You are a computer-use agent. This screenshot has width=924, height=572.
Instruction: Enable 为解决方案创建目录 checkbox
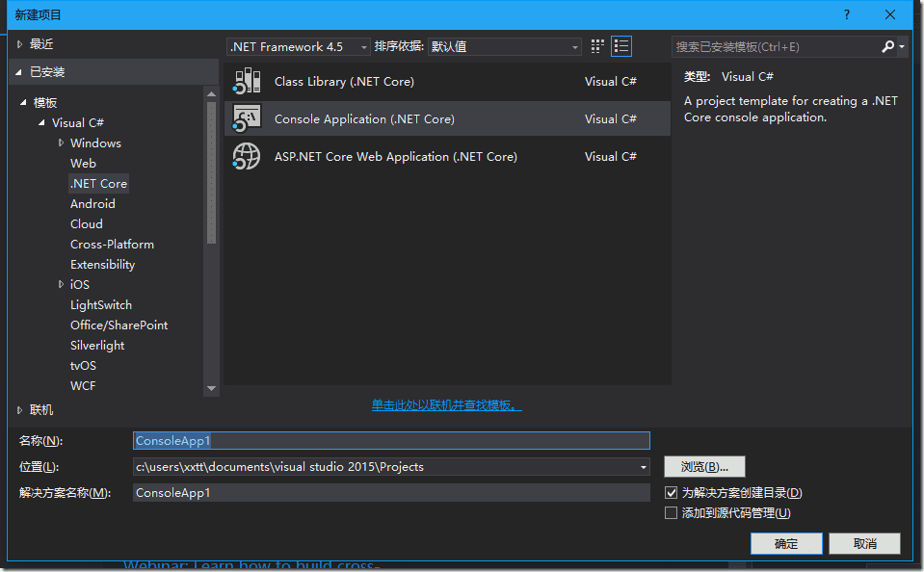[669, 492]
